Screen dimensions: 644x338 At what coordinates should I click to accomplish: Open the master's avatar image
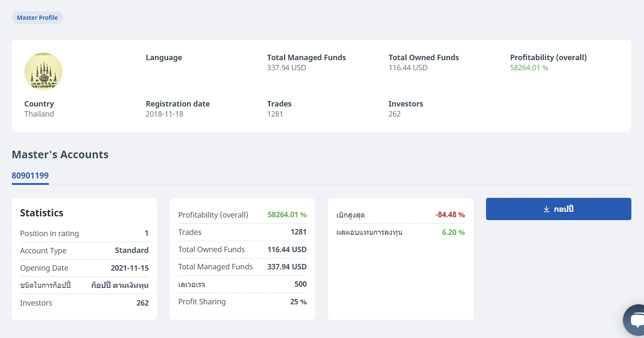click(43, 72)
